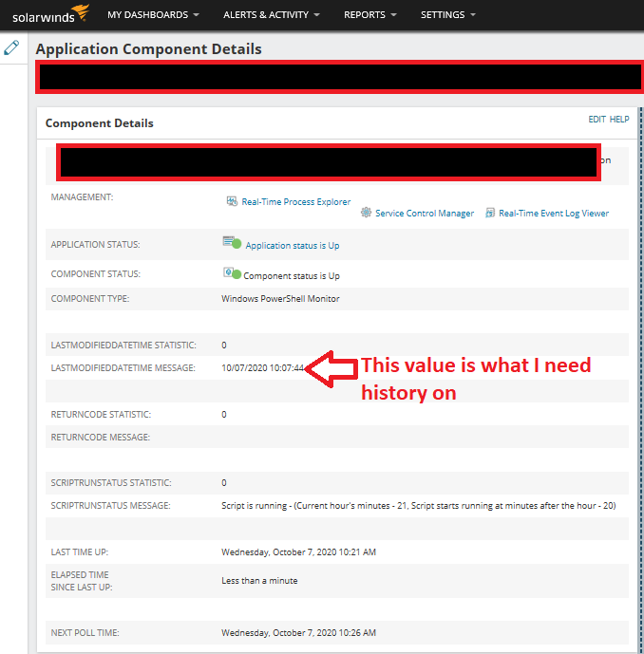Screen dimensions: 644x654
Task: Click the Windows PowerShell Monitor value
Action: point(280,299)
